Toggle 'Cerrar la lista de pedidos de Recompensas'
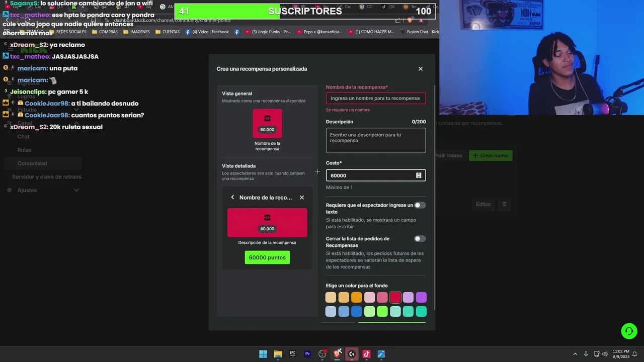Viewport: 644px width, 362px height. point(420,239)
